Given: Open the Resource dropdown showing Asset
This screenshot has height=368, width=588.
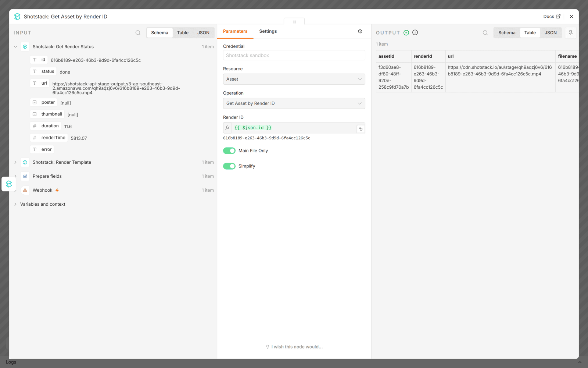Looking at the screenshot, I should coord(294,79).
